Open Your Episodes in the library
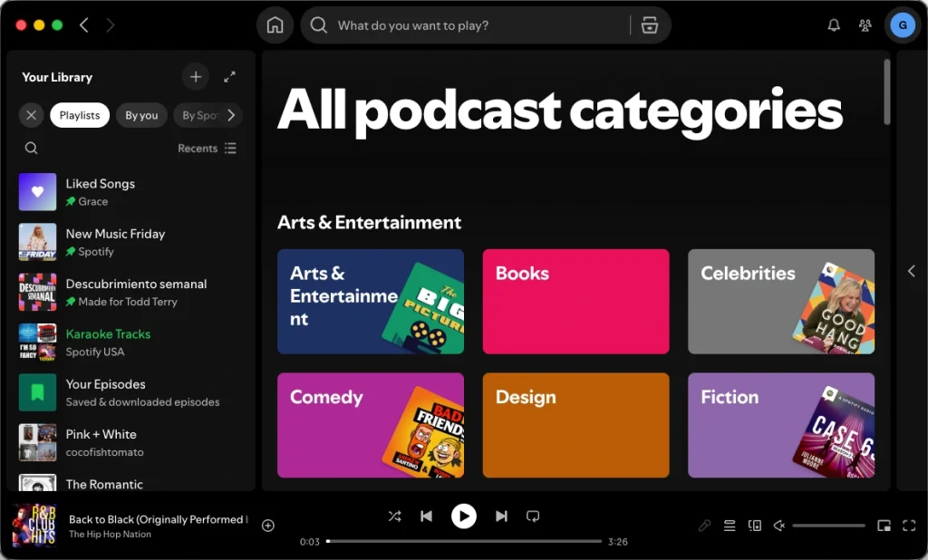Viewport: 928px width, 560px height. [130, 392]
